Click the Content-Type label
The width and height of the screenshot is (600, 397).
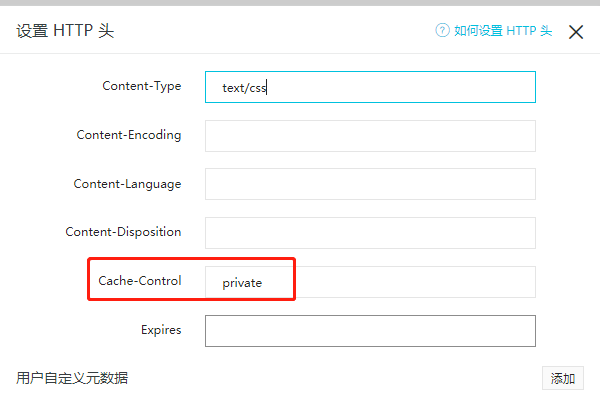click(x=142, y=86)
